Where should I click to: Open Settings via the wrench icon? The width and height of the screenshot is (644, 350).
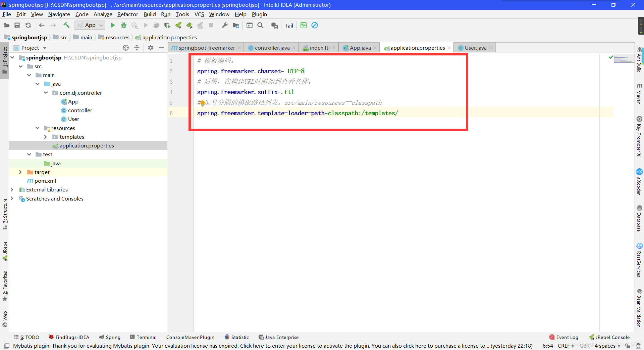tap(225, 26)
